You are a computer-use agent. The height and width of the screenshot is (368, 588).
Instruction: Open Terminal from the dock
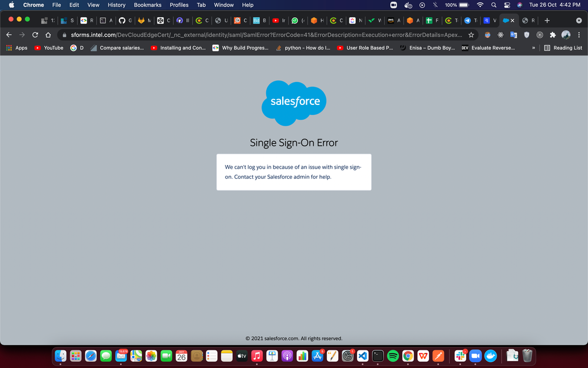[378, 356]
